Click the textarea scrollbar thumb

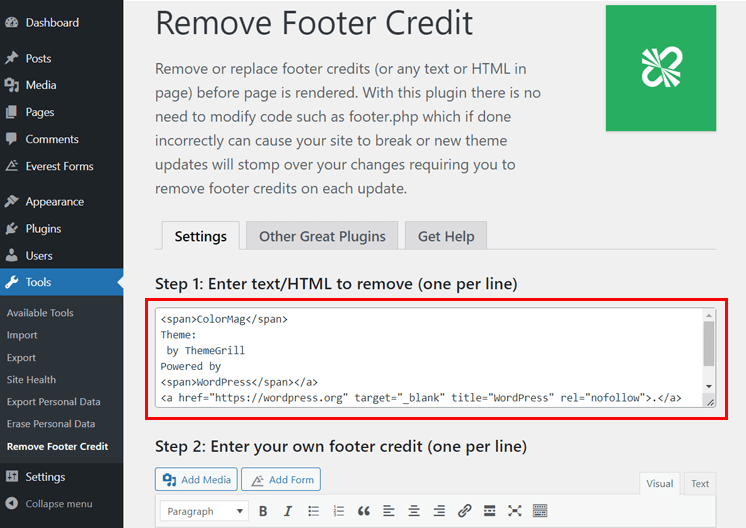tap(709, 343)
